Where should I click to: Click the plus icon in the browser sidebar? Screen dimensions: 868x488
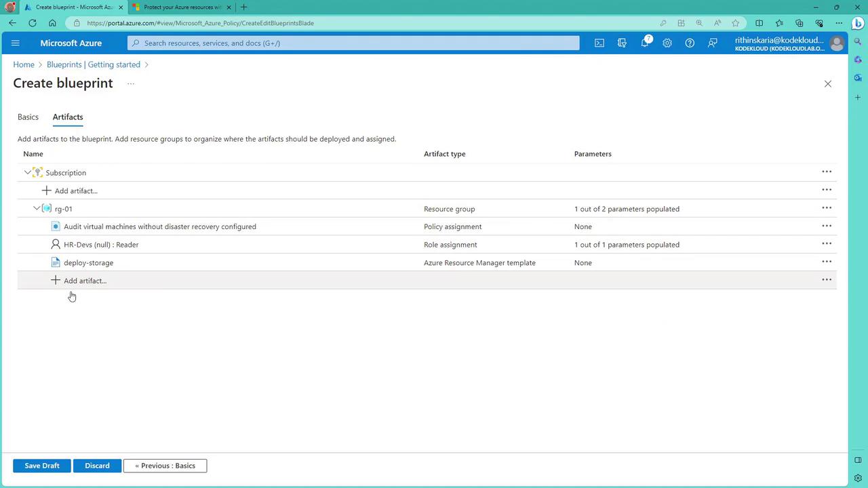858,98
